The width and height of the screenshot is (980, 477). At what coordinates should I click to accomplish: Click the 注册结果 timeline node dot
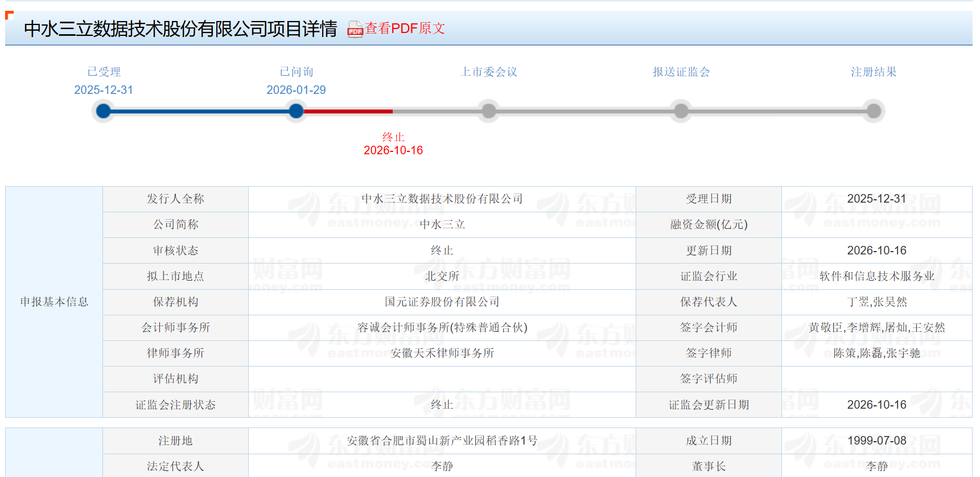874,111
